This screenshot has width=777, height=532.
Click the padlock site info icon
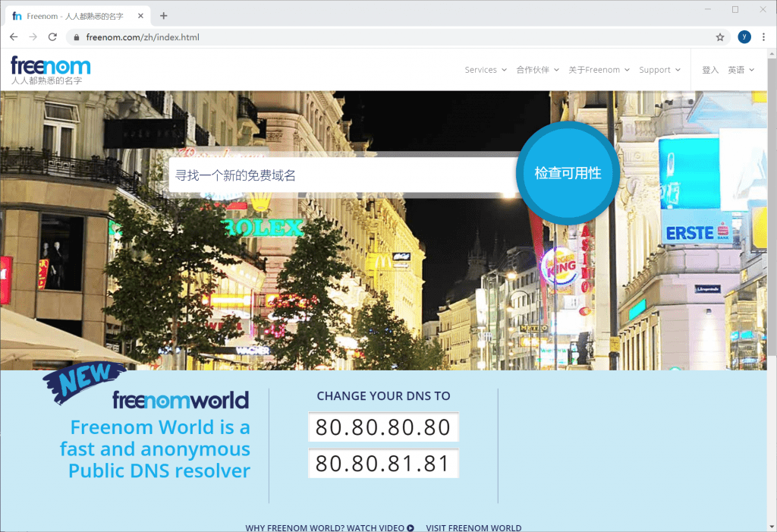pyautogui.click(x=76, y=37)
